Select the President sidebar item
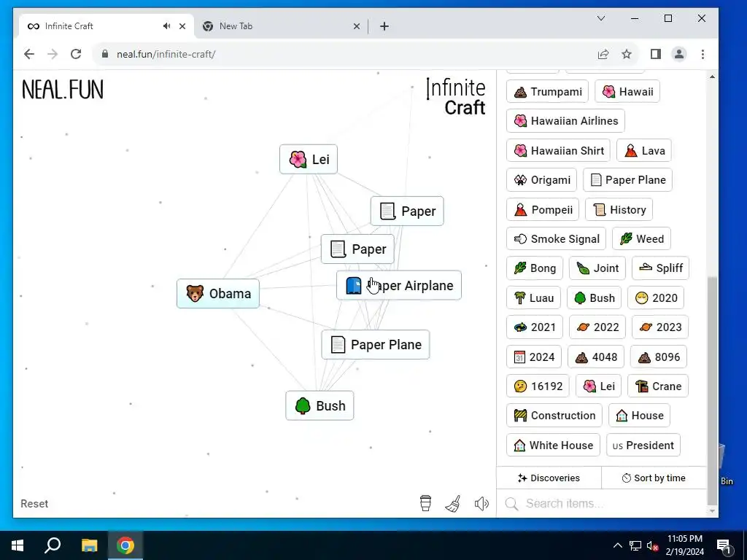Viewport: 747px width, 560px height. 643,446
